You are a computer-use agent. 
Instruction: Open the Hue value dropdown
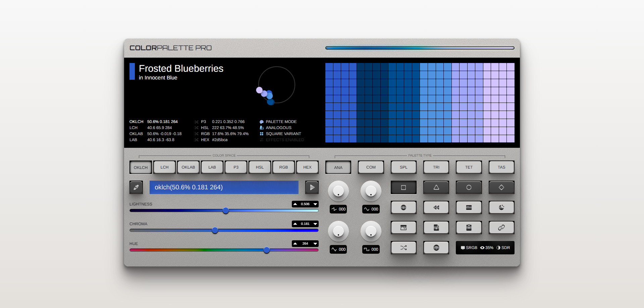click(x=315, y=244)
